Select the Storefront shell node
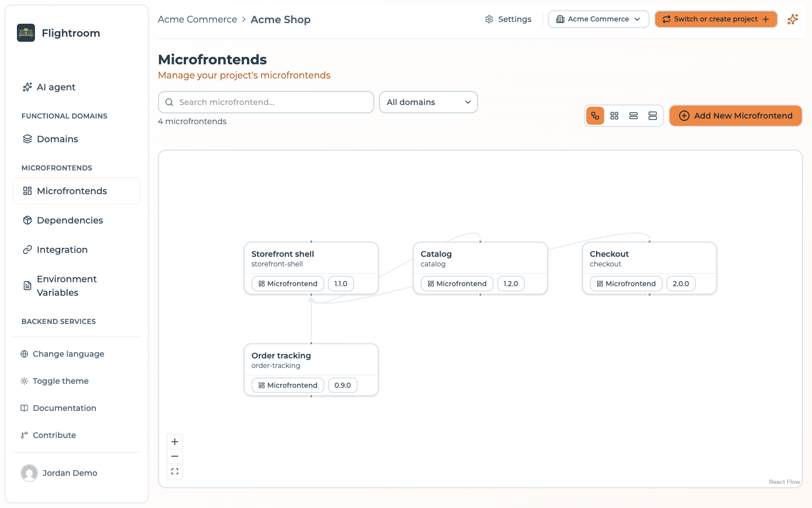This screenshot has width=812, height=508. [x=311, y=268]
